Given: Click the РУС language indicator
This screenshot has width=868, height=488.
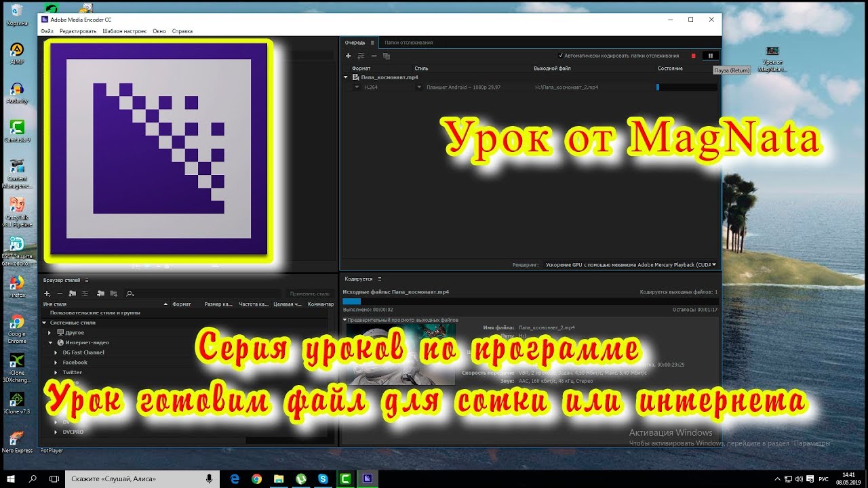Looking at the screenshot, I should [823, 479].
